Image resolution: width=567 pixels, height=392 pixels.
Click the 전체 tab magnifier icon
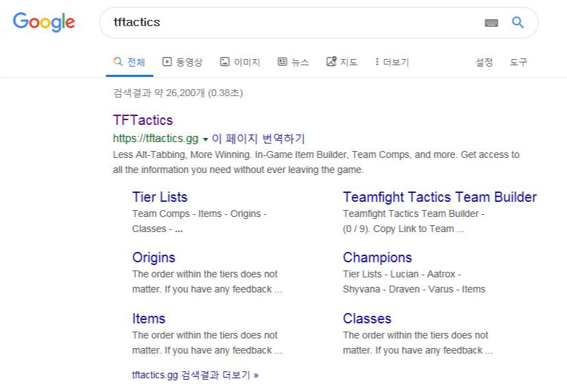118,62
